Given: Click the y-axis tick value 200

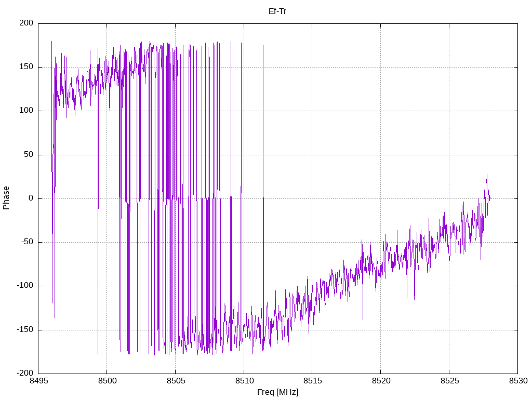Looking at the screenshot, I should pos(26,23).
